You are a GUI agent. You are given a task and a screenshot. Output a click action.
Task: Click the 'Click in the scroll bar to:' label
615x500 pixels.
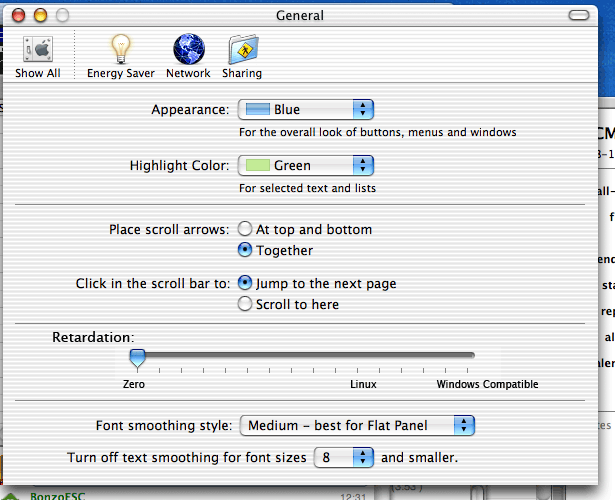153,283
